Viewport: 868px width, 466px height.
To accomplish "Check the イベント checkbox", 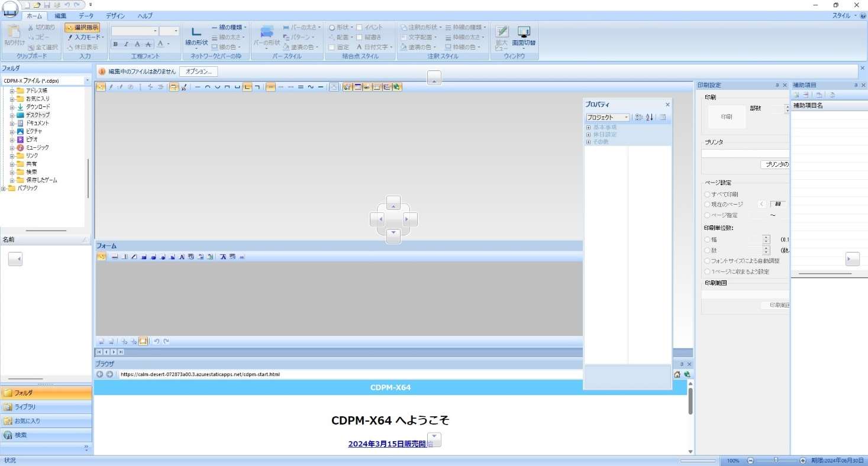I will [359, 27].
